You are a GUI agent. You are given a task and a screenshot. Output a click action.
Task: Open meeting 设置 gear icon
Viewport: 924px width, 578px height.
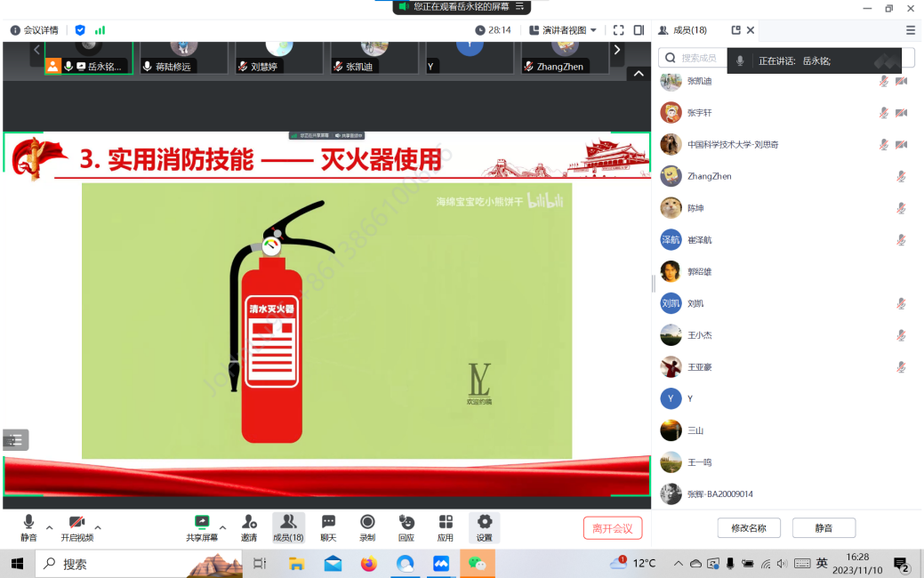point(484,523)
